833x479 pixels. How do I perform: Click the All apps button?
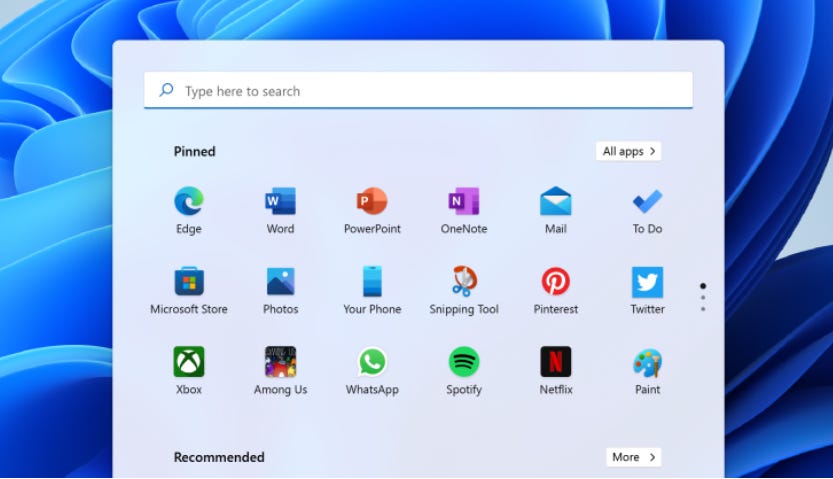[628, 151]
